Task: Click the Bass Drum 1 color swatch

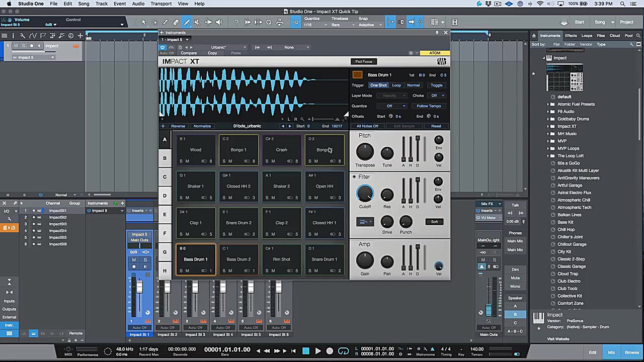Action: click(357, 75)
